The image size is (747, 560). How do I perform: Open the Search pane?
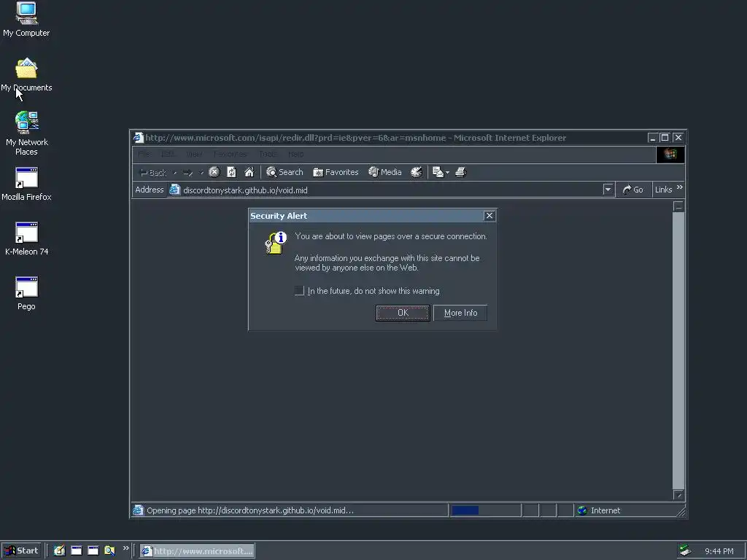(x=285, y=172)
